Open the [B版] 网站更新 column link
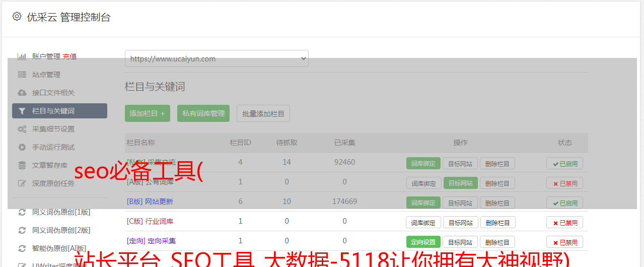The image size is (644, 267). point(150,202)
